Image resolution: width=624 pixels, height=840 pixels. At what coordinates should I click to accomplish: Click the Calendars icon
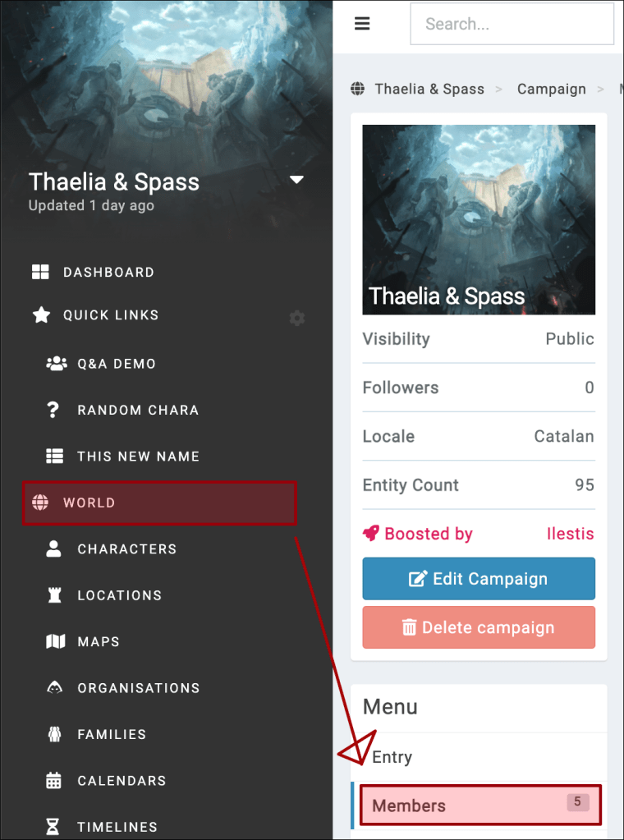click(x=53, y=780)
